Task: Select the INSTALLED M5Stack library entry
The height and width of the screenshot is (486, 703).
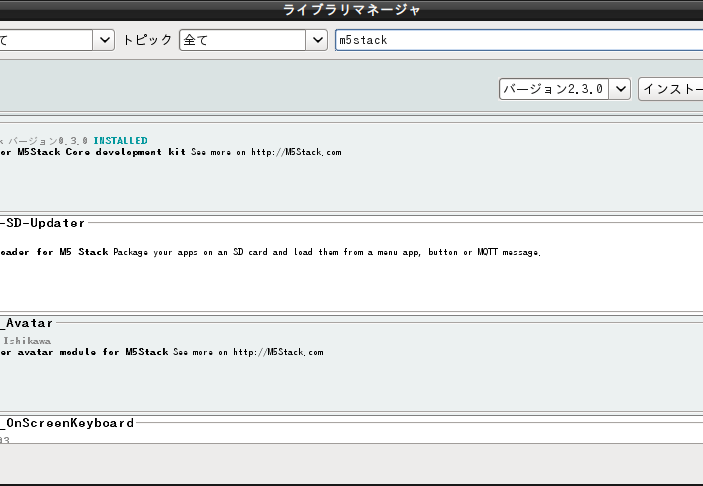Action: point(352,168)
